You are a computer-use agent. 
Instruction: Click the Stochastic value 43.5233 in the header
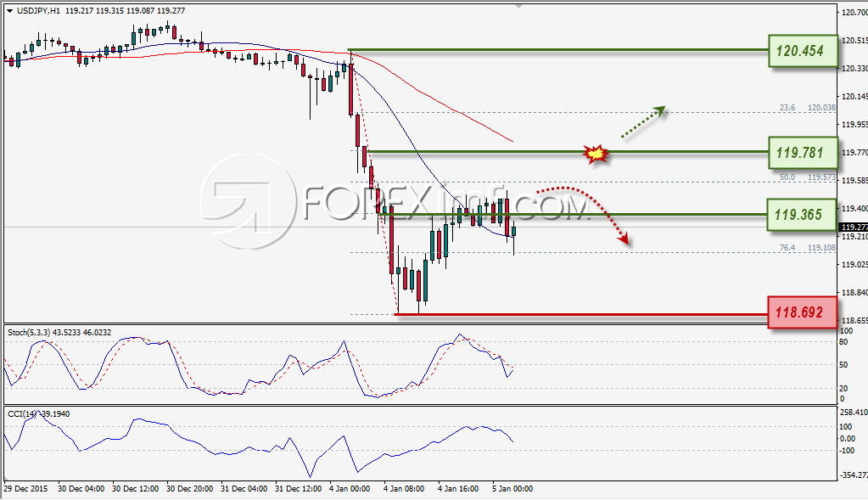66,333
